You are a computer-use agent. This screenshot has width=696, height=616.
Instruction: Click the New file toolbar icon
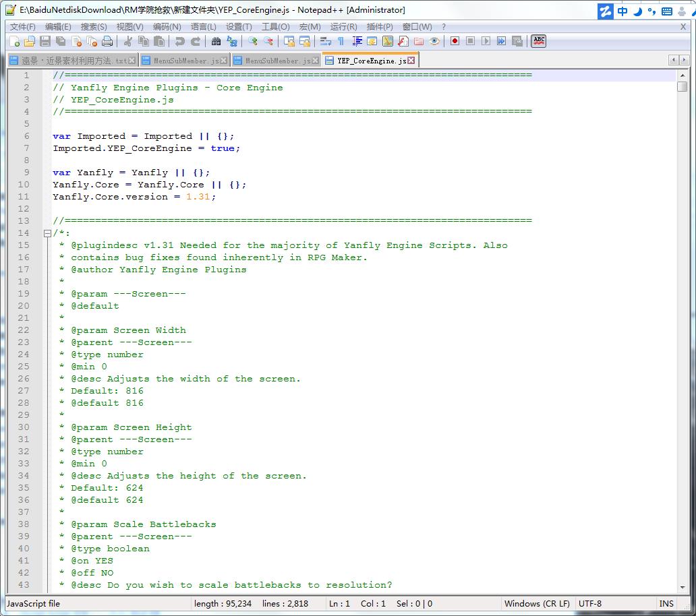[x=14, y=41]
